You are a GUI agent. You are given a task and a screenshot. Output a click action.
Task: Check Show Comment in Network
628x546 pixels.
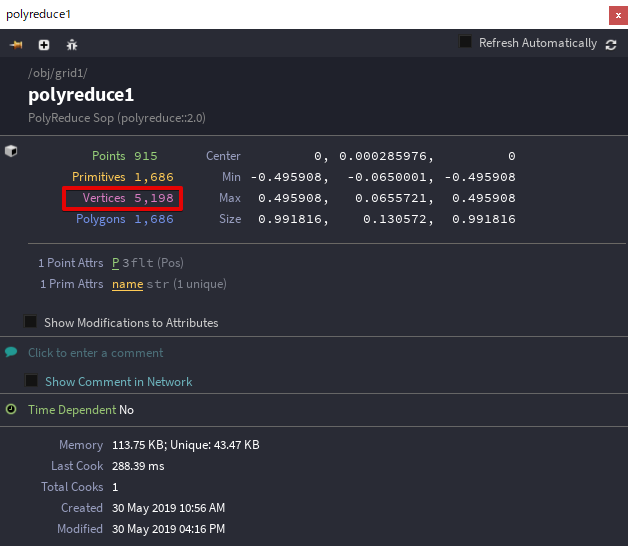(x=32, y=381)
